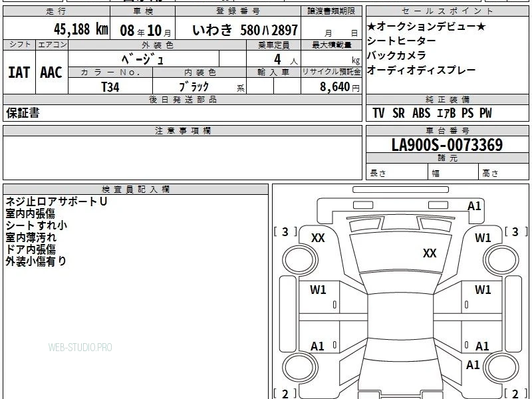This screenshot has width=532, height=399.
Task: Click the 注意事項欄 header
Action: (182, 130)
